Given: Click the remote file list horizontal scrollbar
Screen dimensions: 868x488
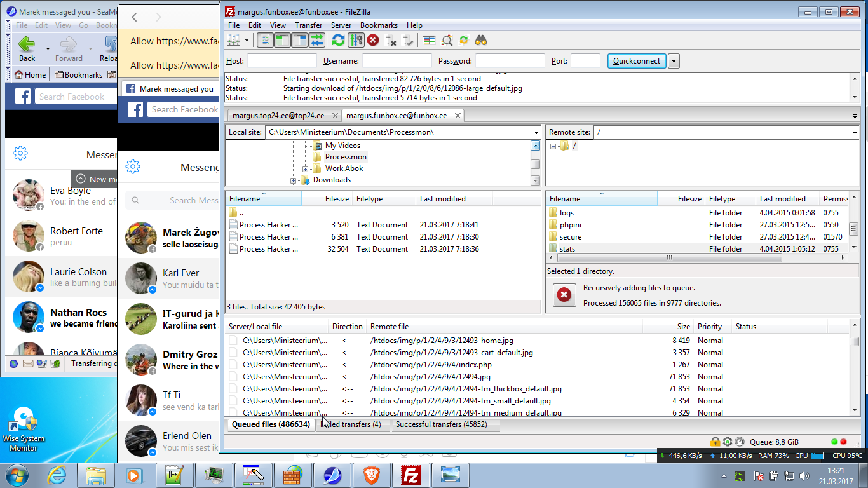Looking at the screenshot, I should 667,258.
